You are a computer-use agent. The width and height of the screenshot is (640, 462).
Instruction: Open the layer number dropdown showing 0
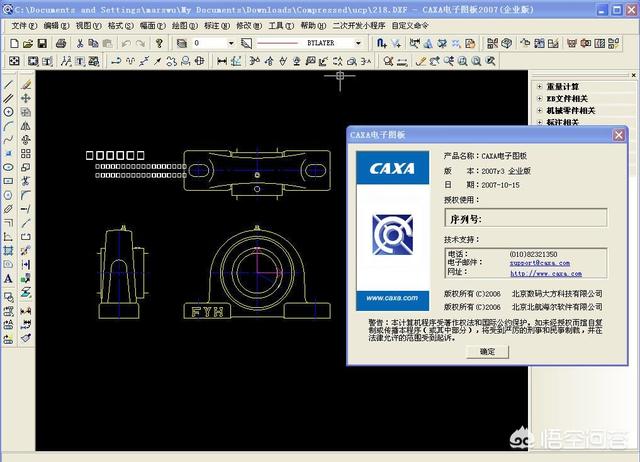point(231,43)
